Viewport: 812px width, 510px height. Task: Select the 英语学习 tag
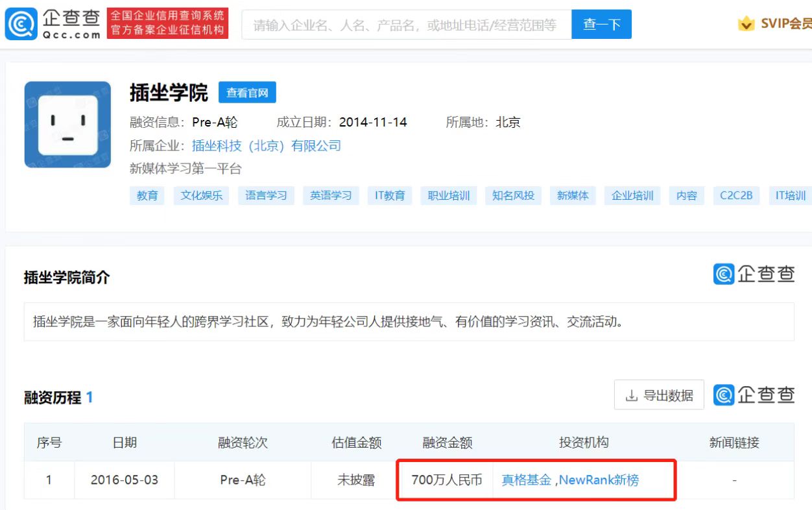pyautogui.click(x=331, y=195)
